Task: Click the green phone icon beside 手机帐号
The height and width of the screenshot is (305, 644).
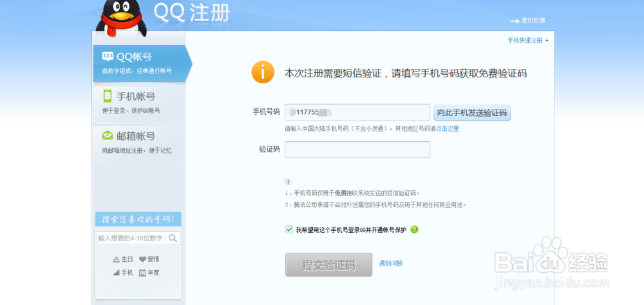Action: click(107, 96)
